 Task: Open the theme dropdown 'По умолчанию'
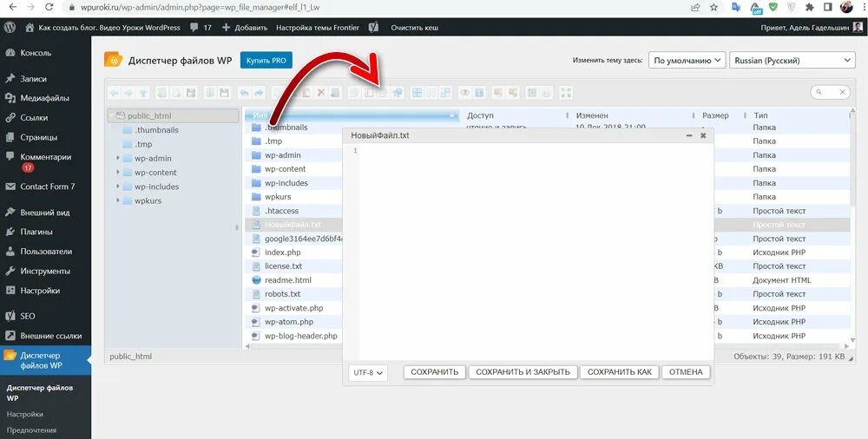[x=687, y=61]
